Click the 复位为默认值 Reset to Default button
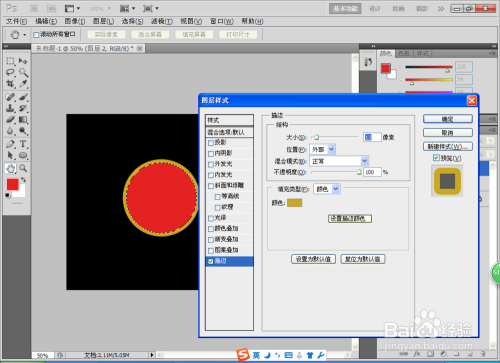 [x=363, y=259]
